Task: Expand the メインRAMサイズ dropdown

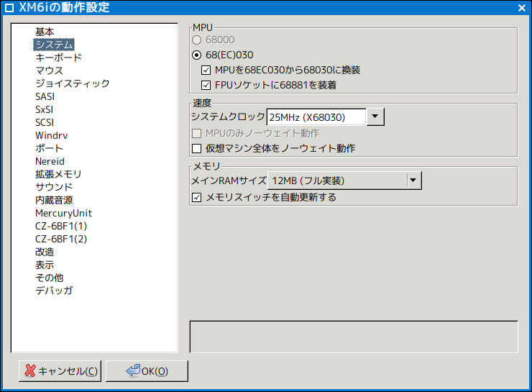Action: click(x=413, y=181)
